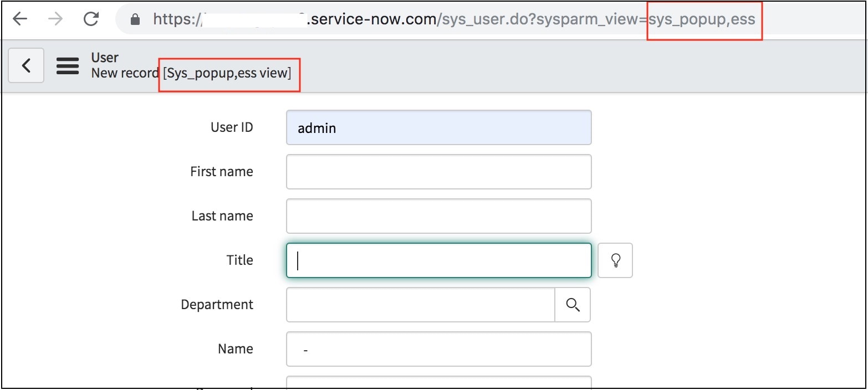
Task: Click the read-only Name field
Action: (438, 348)
